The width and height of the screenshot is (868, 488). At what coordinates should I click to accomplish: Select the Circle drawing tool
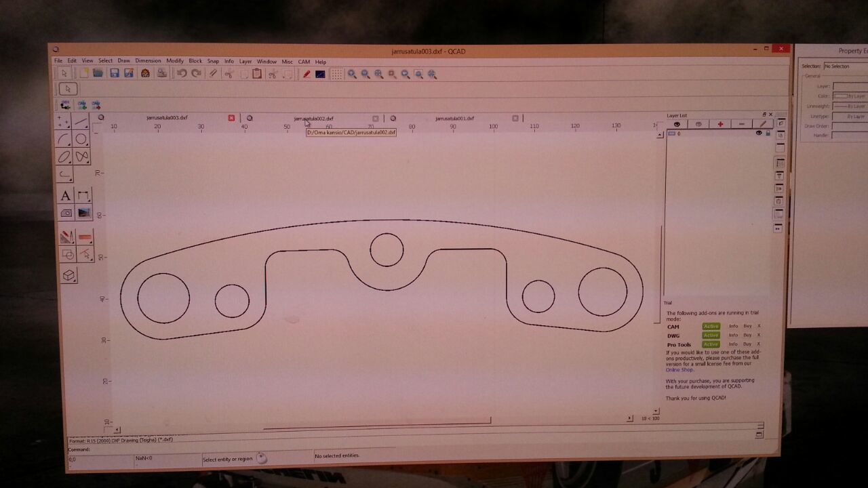pos(81,139)
